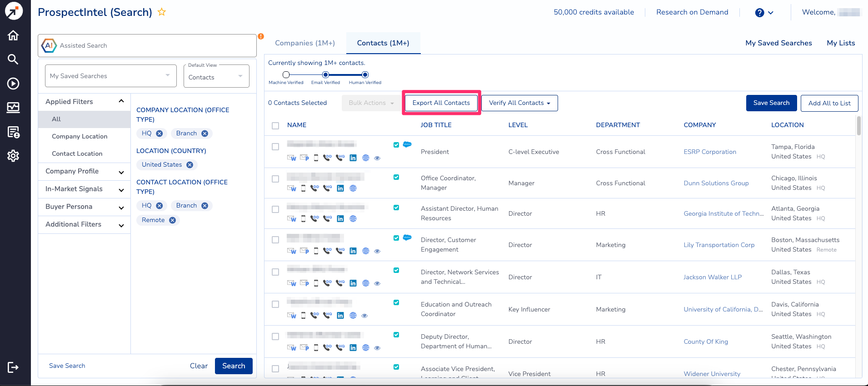This screenshot has width=868, height=386.
Task: Click the contacts table vertical scrollbar
Action: pos(858,126)
